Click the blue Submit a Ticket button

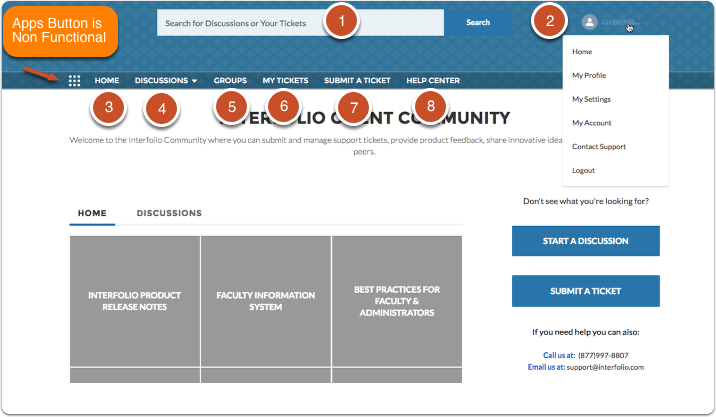coord(585,291)
